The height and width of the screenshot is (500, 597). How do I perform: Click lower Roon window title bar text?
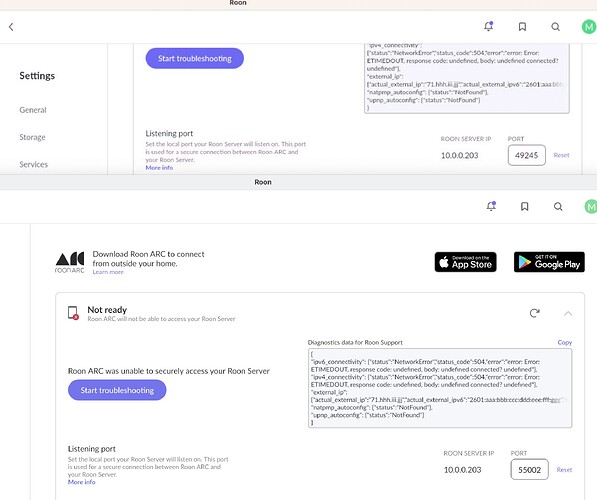[263, 182]
